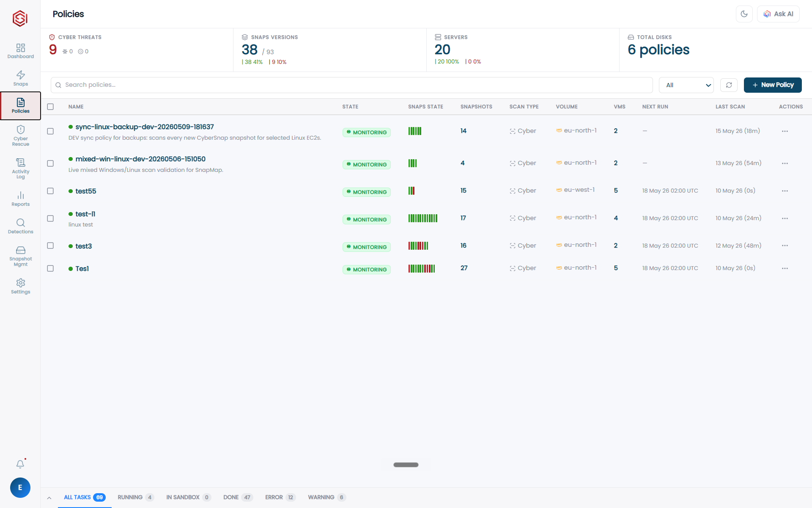Image resolution: width=812 pixels, height=508 pixels.
Task: Click the horizontal scrollbar handle
Action: tap(406, 465)
